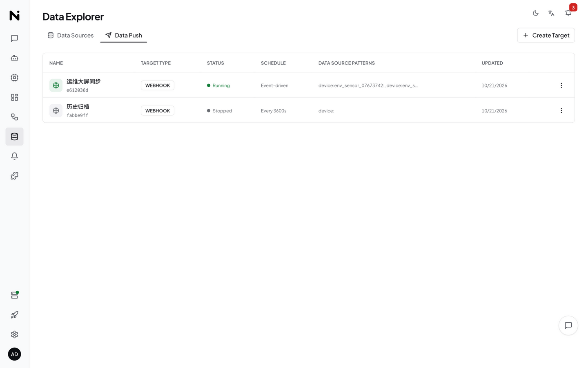Image resolution: width=588 pixels, height=368 pixels.
Task: Open the dashboard grid icon in the sidebar
Action: (14, 97)
